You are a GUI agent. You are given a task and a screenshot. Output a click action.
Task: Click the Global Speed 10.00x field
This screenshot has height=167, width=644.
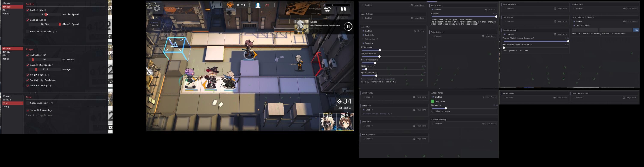pos(45,24)
